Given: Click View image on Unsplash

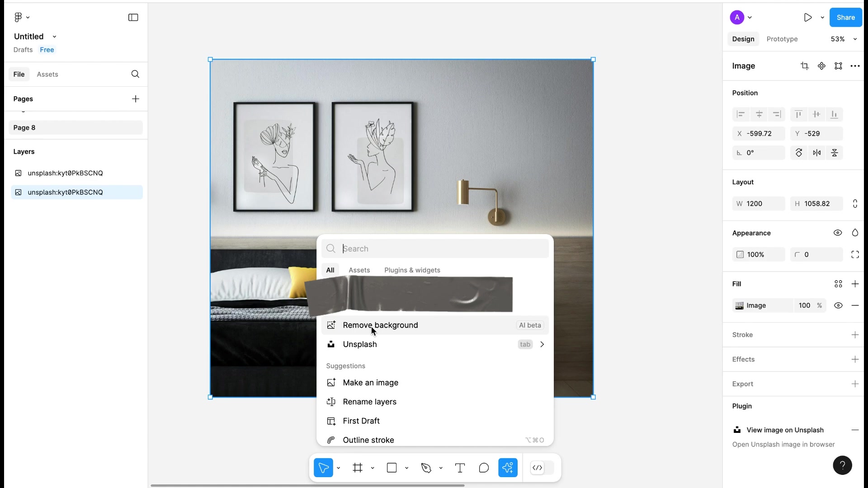Looking at the screenshot, I should (x=785, y=430).
